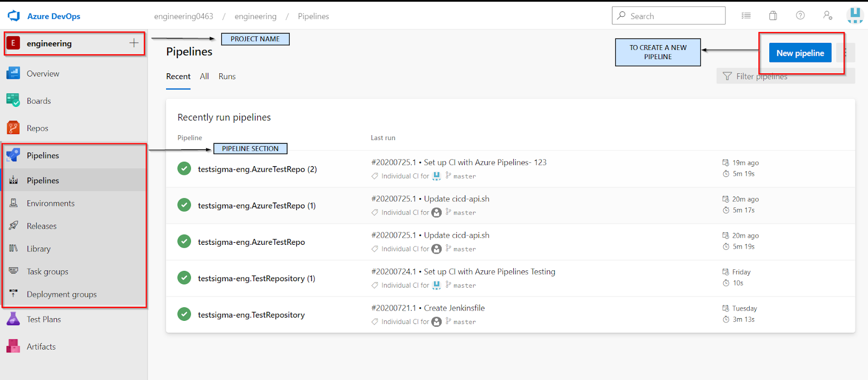Click success status icon for AzureTestRepo (1)
The height and width of the screenshot is (380, 868).
[x=184, y=205]
